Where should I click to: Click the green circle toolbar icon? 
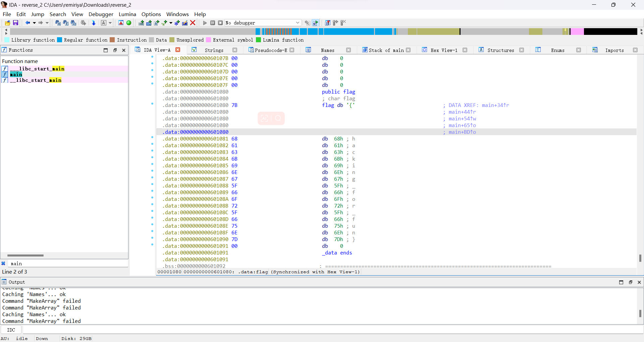(x=129, y=23)
